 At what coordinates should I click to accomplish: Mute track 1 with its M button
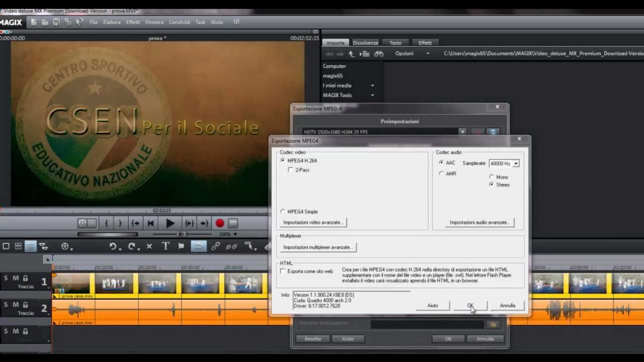16,278
